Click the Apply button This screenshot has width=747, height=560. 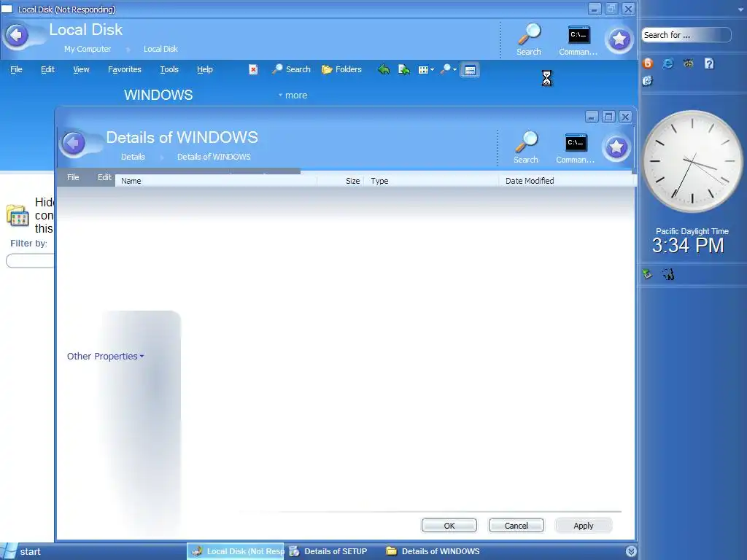tap(584, 526)
